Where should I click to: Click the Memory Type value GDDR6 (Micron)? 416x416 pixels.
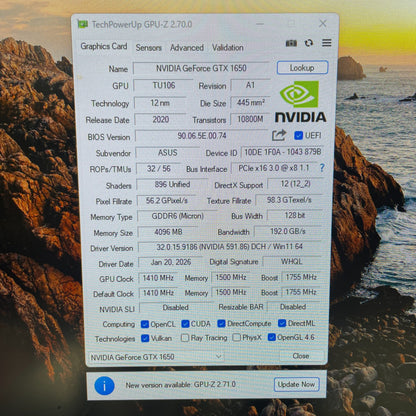[177, 216]
